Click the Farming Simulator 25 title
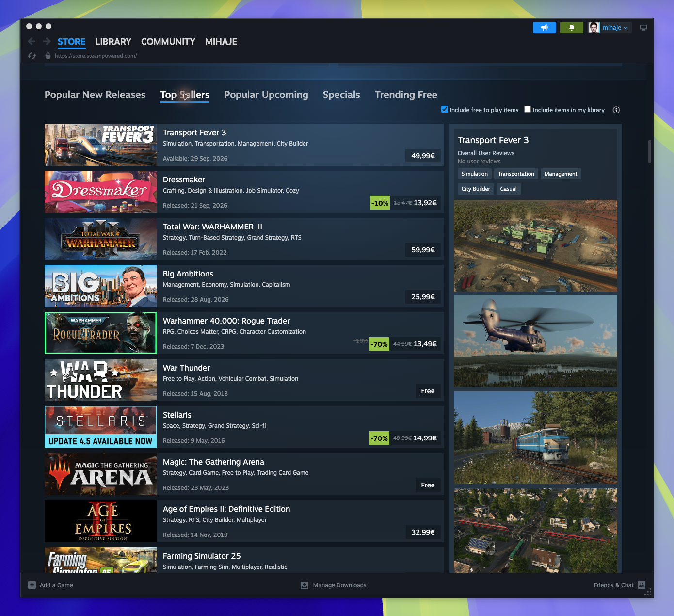The image size is (674, 616). tap(202, 556)
